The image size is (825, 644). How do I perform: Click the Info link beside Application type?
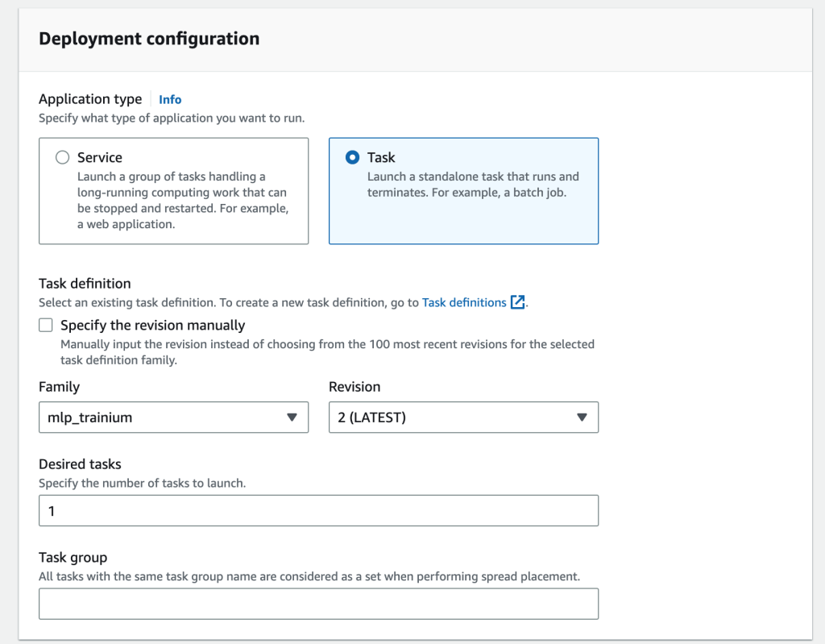tap(170, 100)
